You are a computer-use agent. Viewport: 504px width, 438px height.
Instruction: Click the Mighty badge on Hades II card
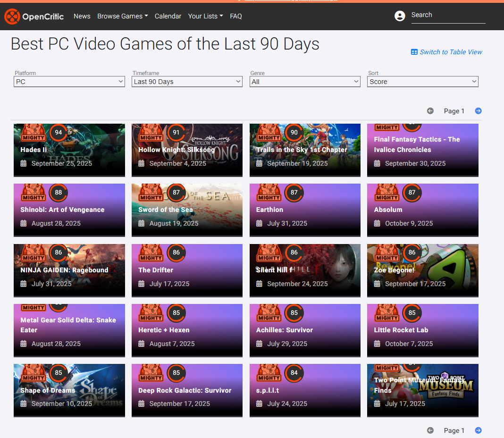[34, 133]
